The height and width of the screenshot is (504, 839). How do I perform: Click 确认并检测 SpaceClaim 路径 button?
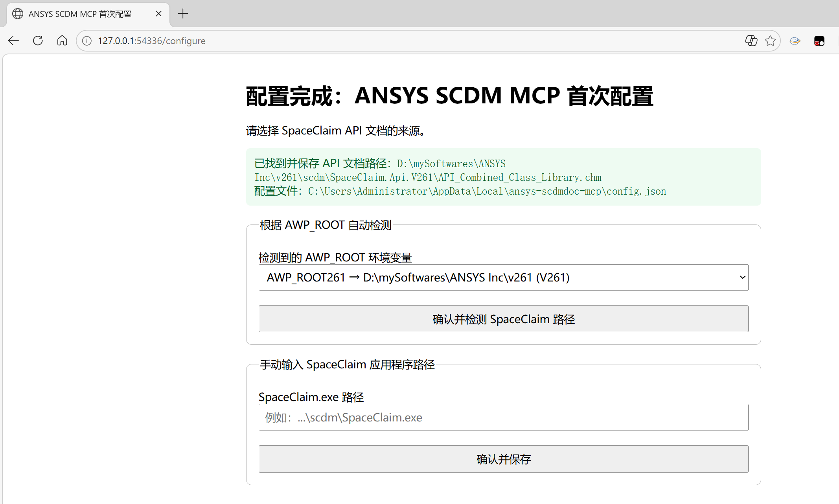click(503, 319)
